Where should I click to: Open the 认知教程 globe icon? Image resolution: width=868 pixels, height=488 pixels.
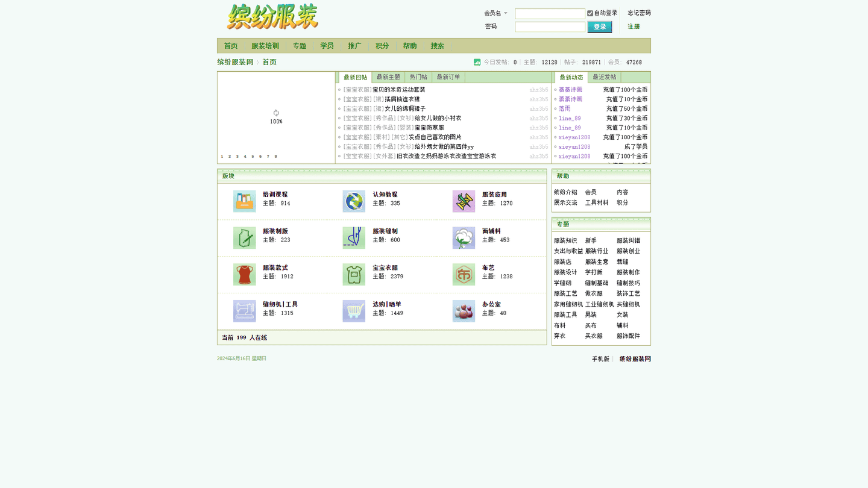354,201
